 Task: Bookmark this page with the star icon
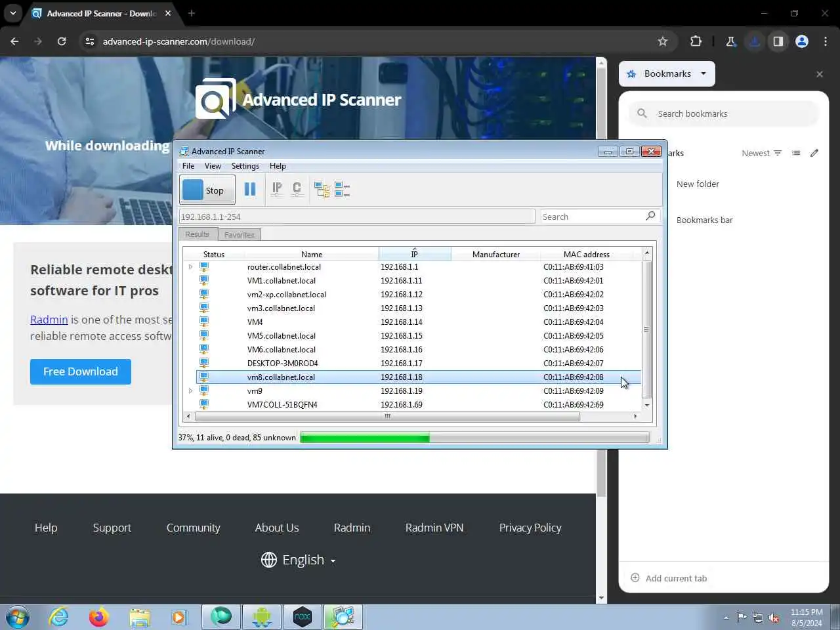click(x=663, y=41)
